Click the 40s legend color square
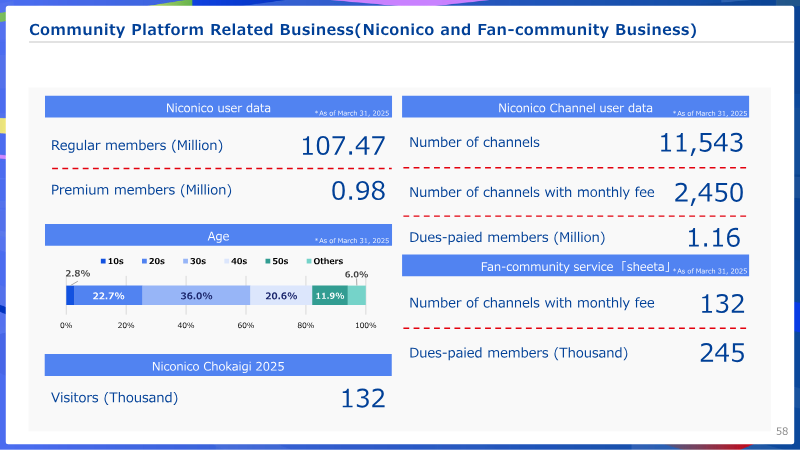 [227, 261]
